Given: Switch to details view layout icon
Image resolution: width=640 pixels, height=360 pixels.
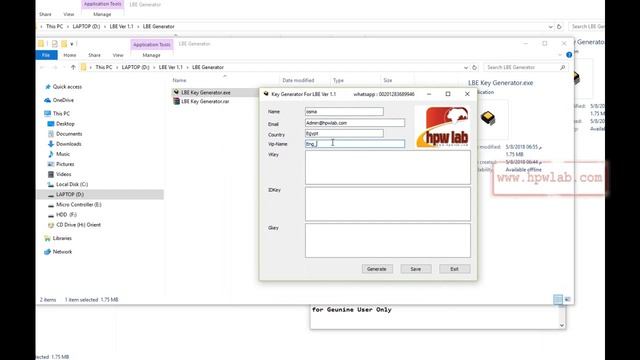Looking at the screenshot, I should point(558,300).
